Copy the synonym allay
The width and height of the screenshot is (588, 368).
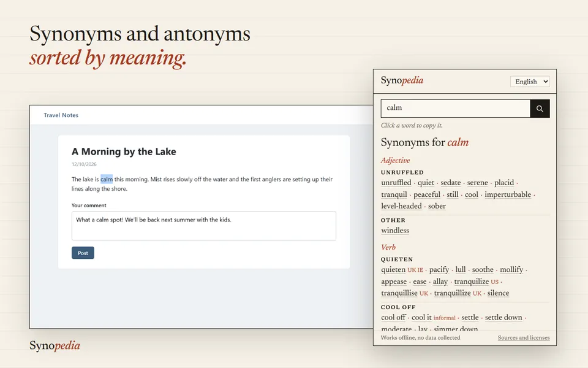440,282
